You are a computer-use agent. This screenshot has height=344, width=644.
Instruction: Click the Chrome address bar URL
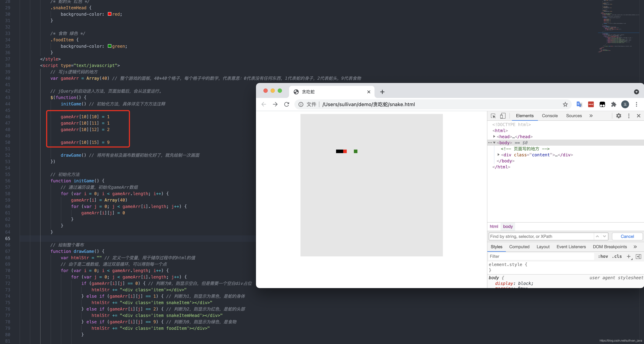point(368,105)
